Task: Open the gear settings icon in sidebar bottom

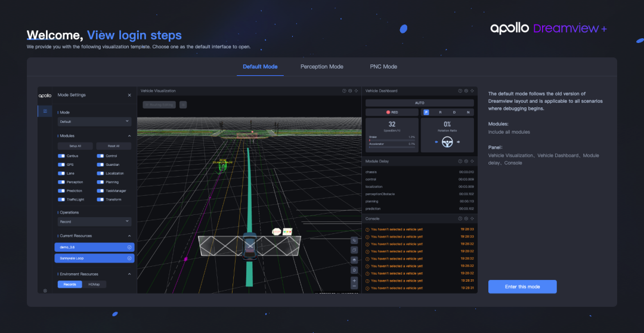Action: 45,291
